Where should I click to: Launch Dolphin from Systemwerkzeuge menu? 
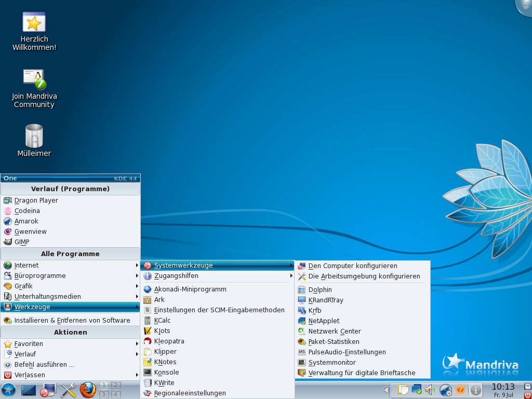tap(320, 290)
